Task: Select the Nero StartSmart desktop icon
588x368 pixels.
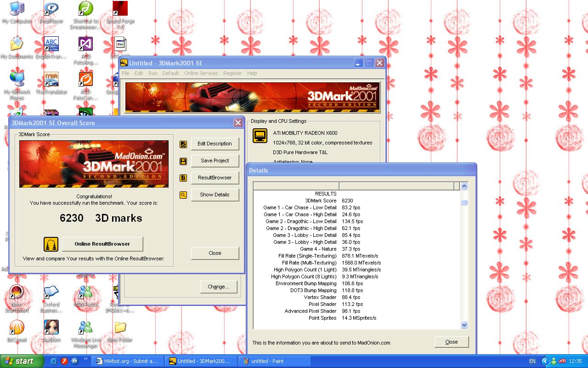Action: 17,299
